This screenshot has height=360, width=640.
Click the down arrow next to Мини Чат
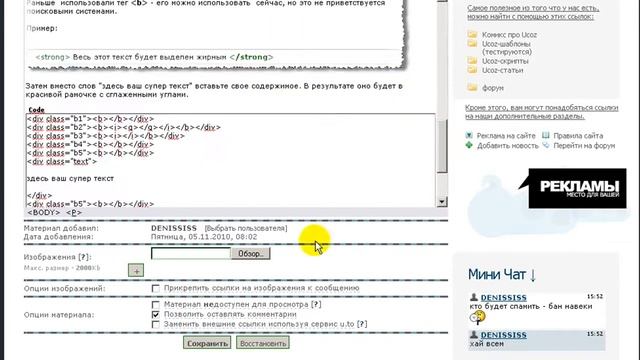point(533,275)
